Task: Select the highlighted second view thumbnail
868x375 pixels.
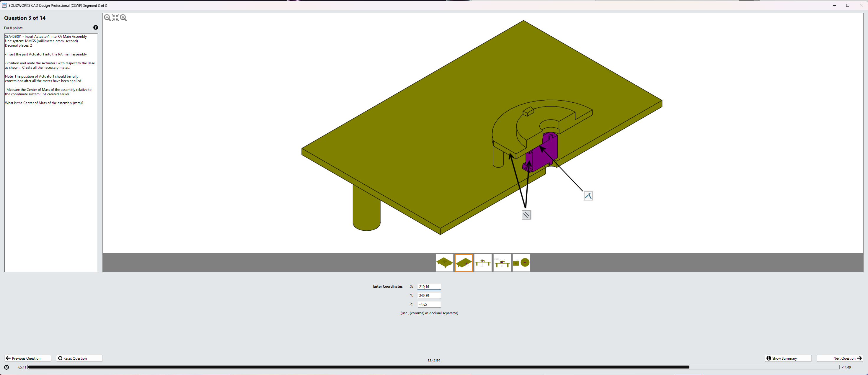Action: tap(464, 263)
